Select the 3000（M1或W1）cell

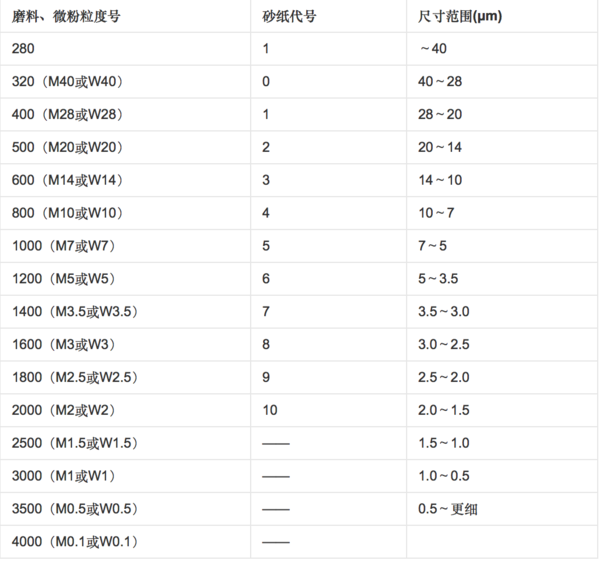(65, 476)
